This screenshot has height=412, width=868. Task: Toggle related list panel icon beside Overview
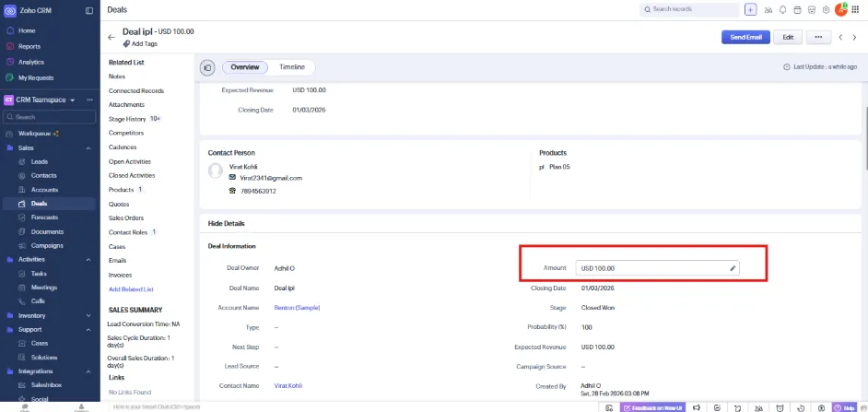click(x=207, y=67)
